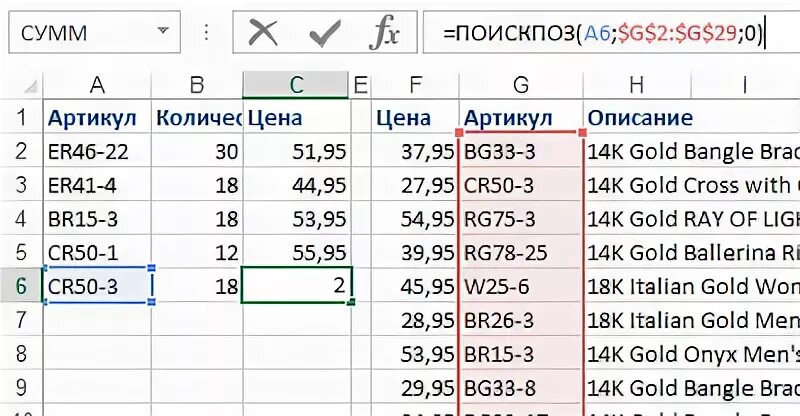Click description 14K Gold Onyx Men's
Viewport: 800px width, 416px height.
[691, 353]
